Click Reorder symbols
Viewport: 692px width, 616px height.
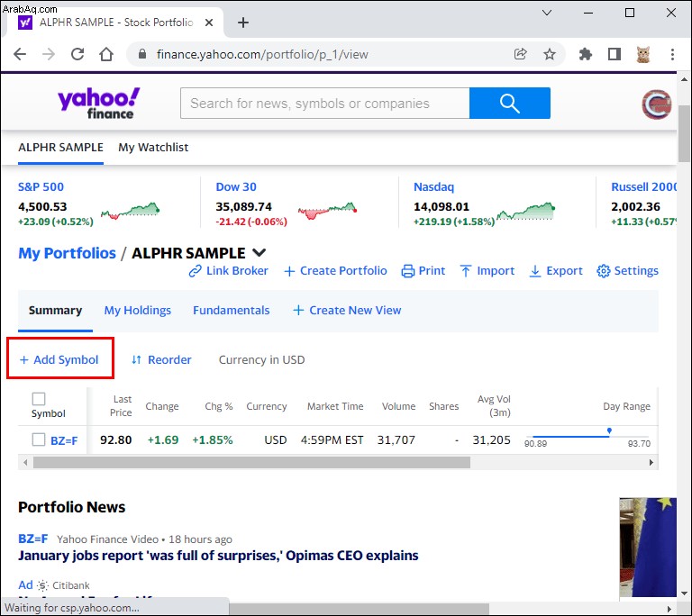[161, 360]
